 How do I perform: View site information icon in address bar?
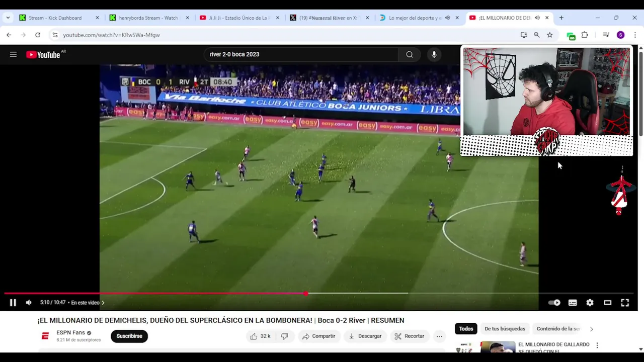tap(55, 35)
